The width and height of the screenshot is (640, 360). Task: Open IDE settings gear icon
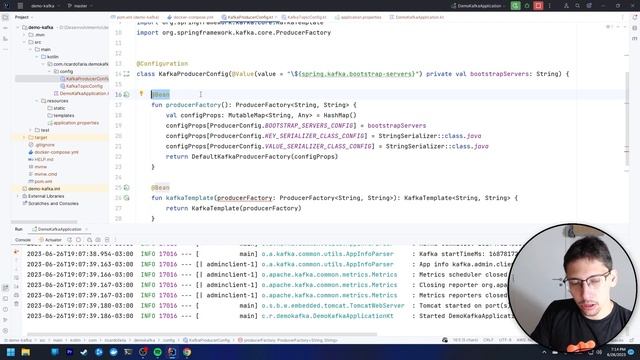pos(589,6)
